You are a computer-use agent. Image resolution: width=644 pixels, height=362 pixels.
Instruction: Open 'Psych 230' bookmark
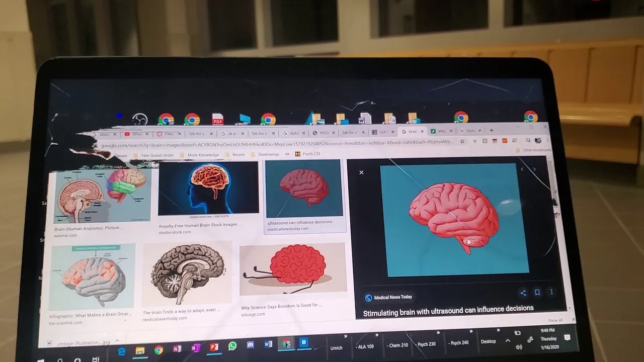pyautogui.click(x=308, y=154)
